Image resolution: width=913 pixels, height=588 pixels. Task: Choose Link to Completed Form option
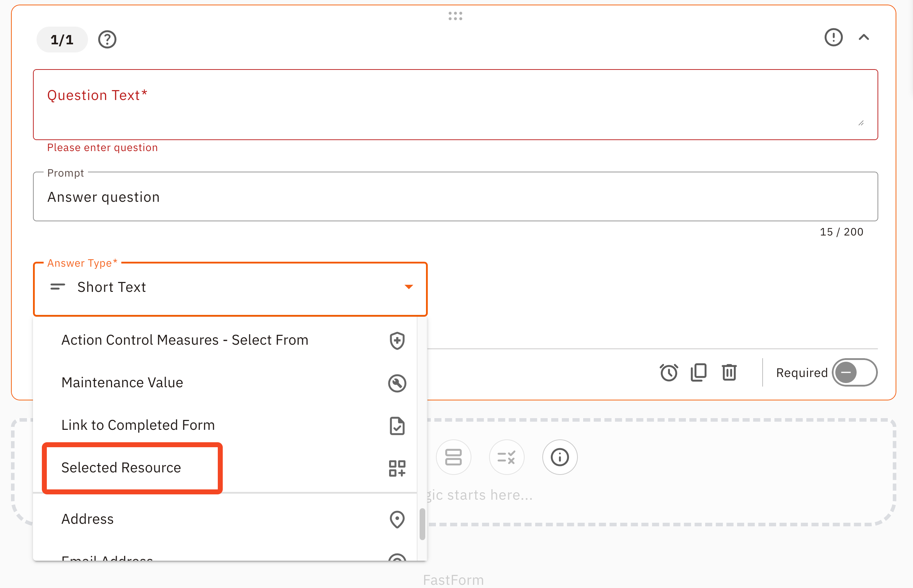point(138,425)
